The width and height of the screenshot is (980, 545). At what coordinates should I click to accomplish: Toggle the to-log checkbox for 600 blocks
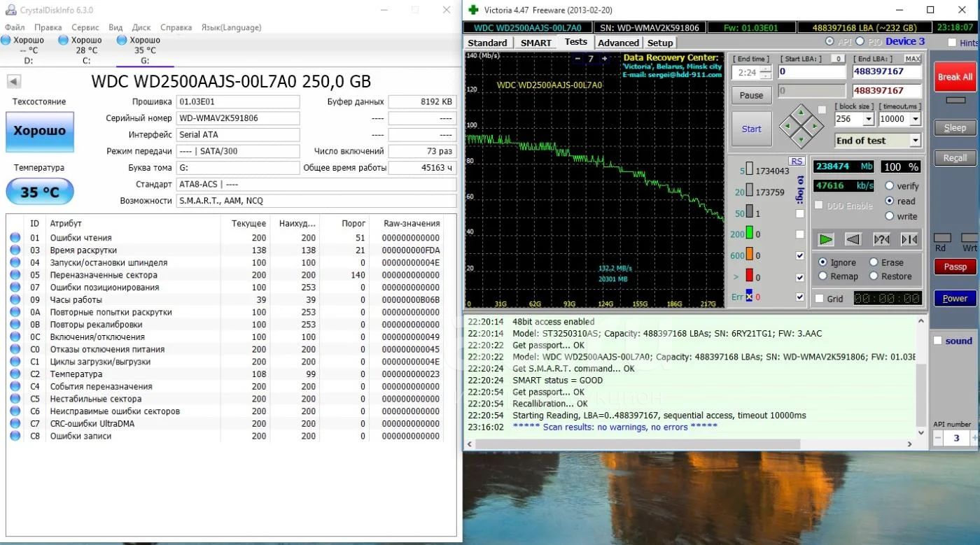pyautogui.click(x=800, y=255)
